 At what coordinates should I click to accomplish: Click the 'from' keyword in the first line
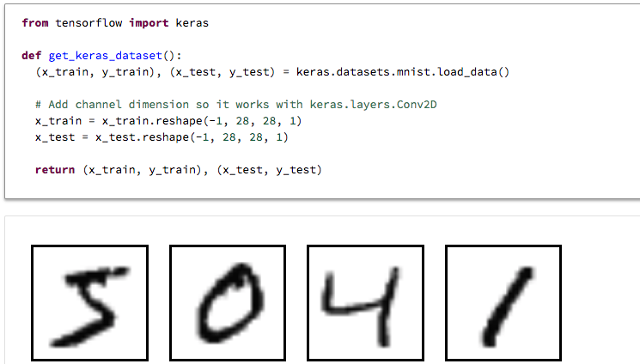(34, 23)
